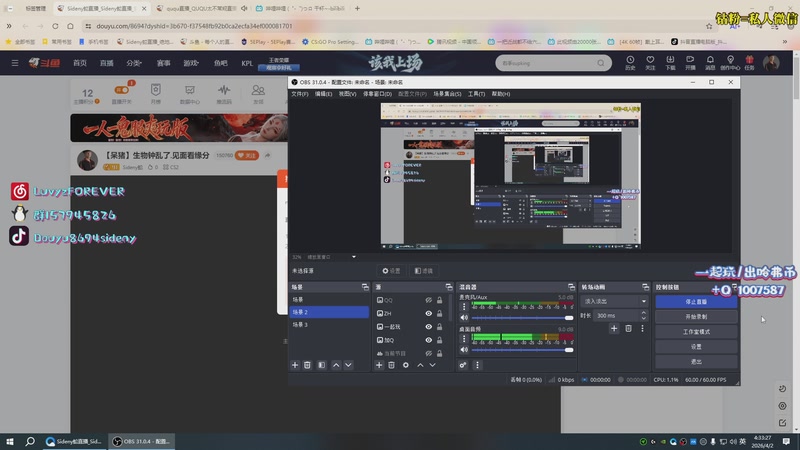The height and width of the screenshot is (450, 800).
Task: Open source properties gear icon
Action: click(x=406, y=365)
